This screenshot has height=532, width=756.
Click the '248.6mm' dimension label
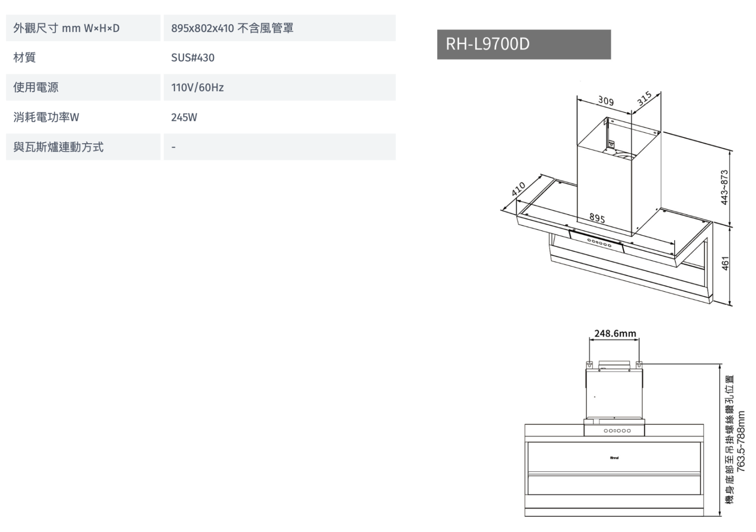point(615,334)
